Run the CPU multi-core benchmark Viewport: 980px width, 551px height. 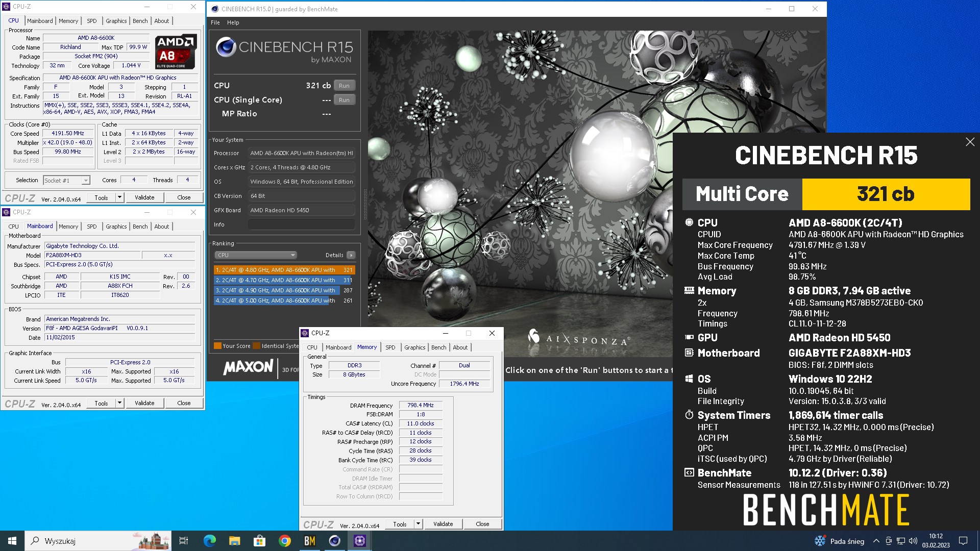pyautogui.click(x=345, y=86)
